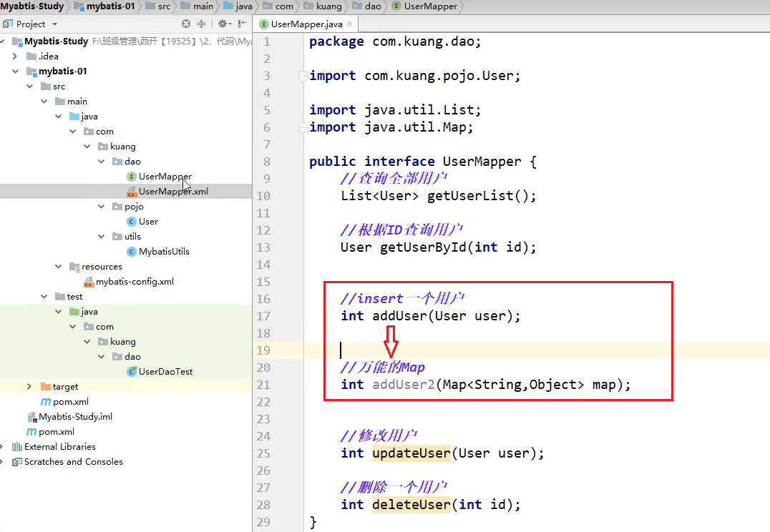The width and height of the screenshot is (770, 532).
Task: Click the UserDaoTest class icon
Action: (x=131, y=372)
